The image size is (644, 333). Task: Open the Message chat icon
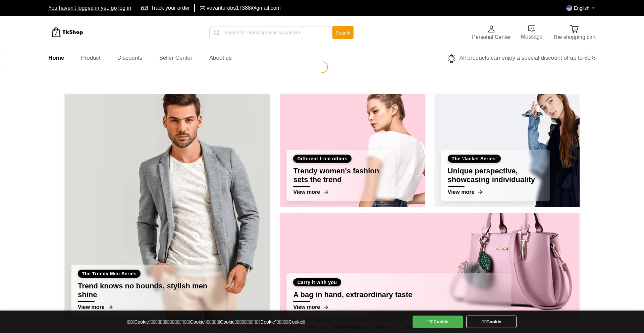click(531, 29)
